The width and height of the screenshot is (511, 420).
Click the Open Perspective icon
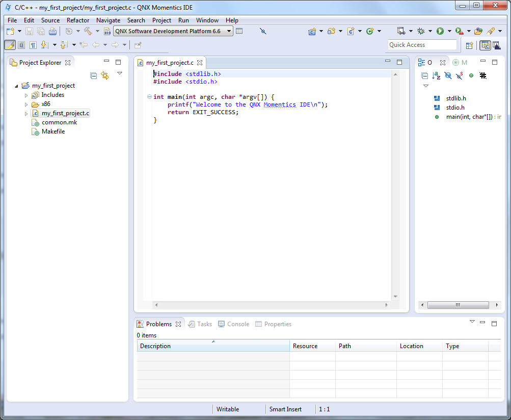(x=469, y=46)
